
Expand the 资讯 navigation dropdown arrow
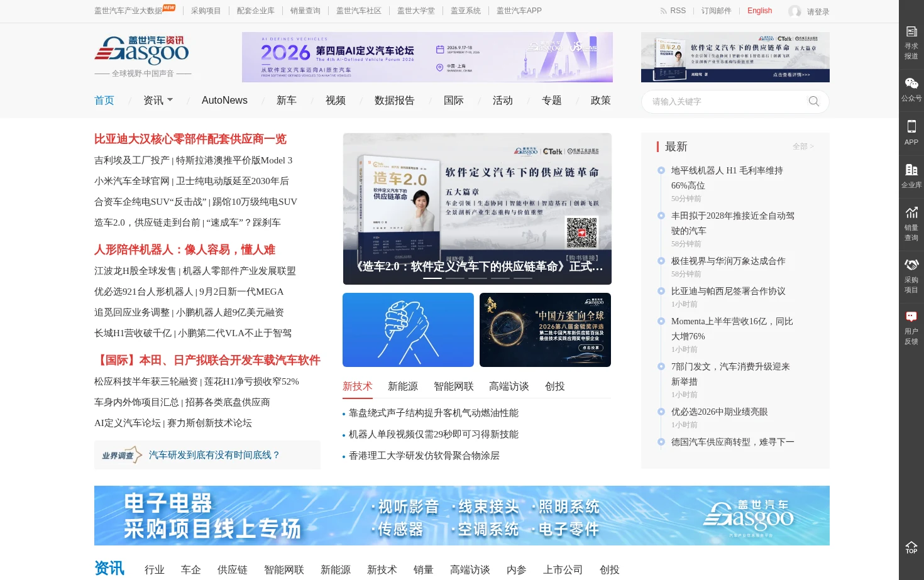[x=170, y=100]
